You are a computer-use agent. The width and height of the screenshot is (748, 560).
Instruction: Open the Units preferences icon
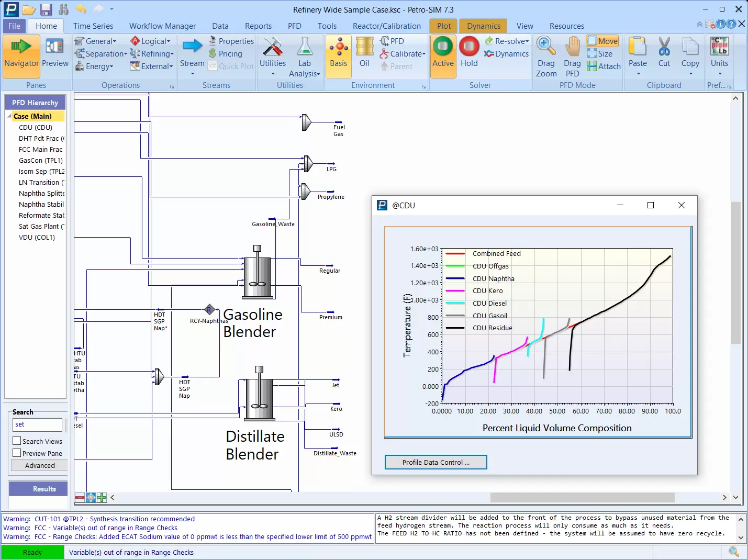point(719,46)
